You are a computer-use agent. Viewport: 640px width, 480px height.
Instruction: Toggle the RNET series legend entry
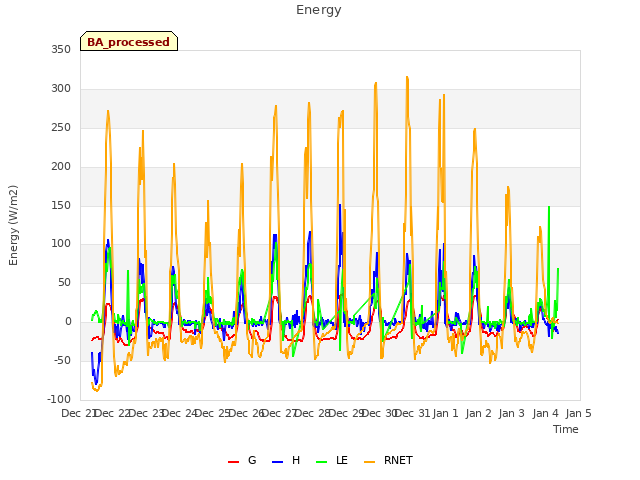click(388, 460)
